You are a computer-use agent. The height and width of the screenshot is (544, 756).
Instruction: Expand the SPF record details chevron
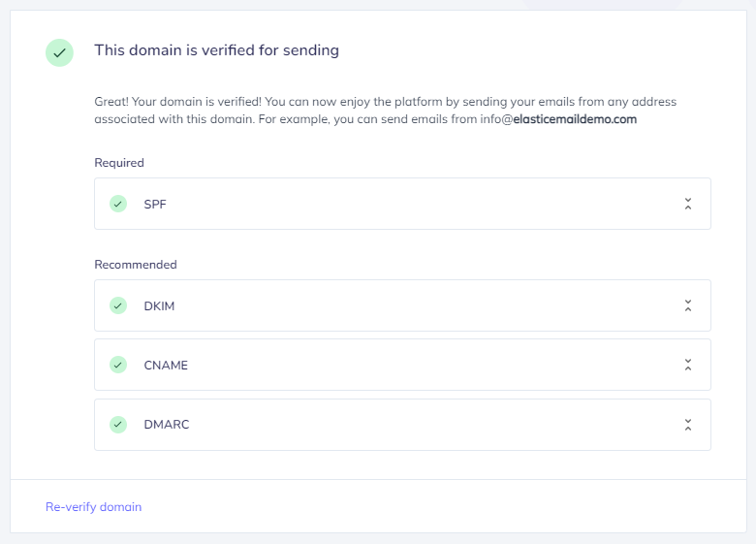click(x=688, y=204)
